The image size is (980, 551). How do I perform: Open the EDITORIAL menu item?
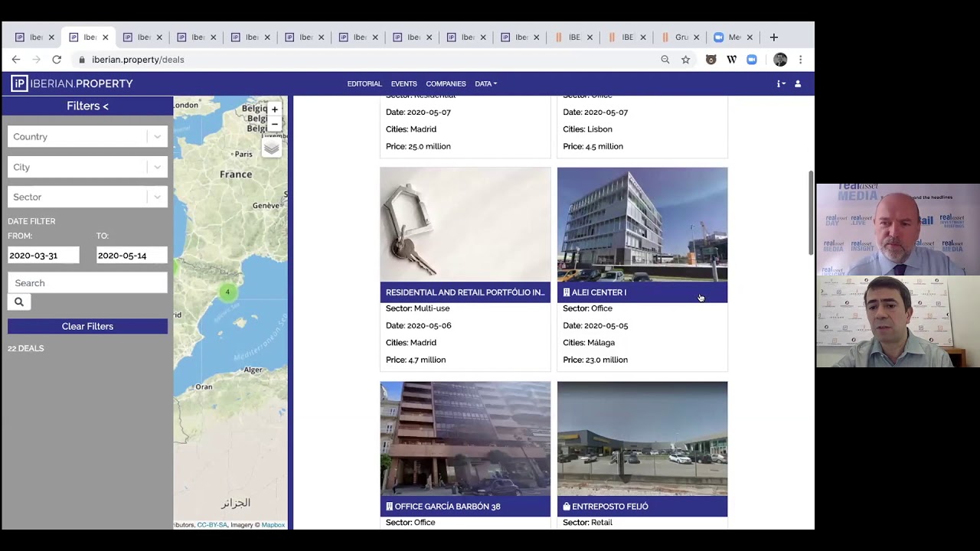click(364, 83)
